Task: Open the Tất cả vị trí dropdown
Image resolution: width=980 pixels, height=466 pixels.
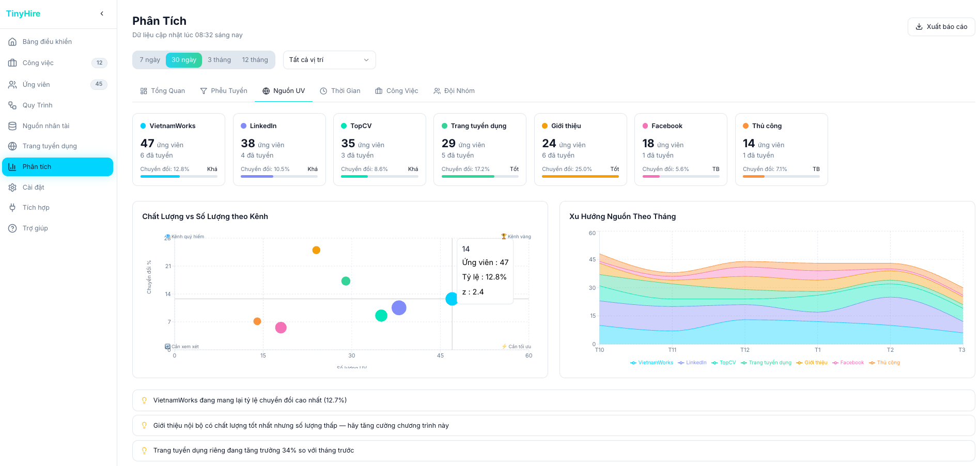Action: coord(329,59)
